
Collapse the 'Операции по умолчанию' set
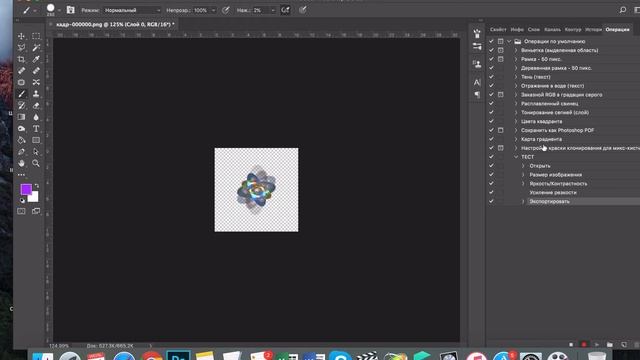pos(509,41)
